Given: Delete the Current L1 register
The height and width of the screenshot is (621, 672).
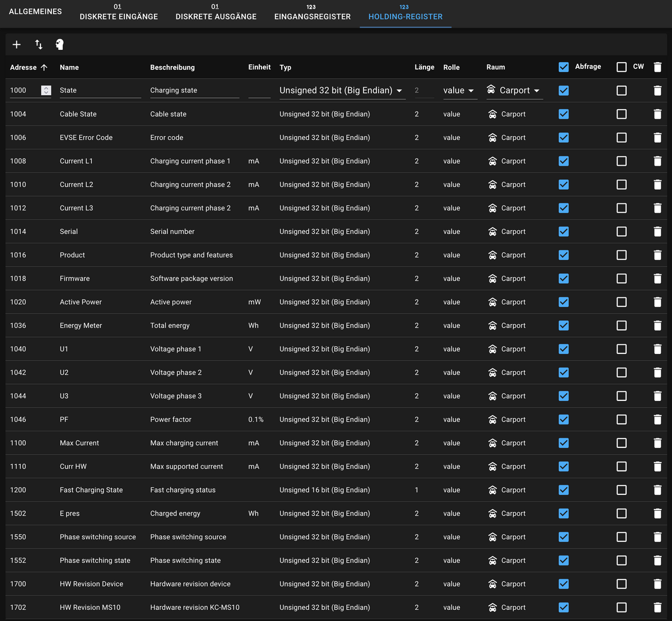Looking at the screenshot, I should point(657,161).
